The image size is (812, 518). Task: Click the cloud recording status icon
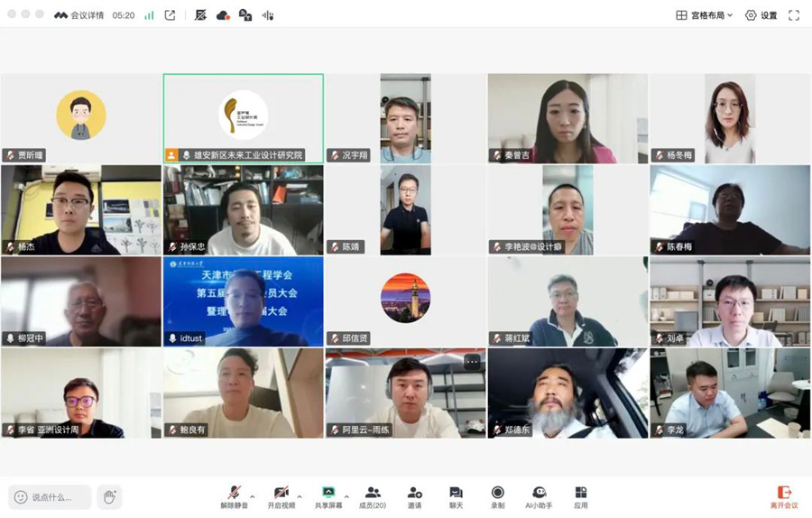[223, 15]
